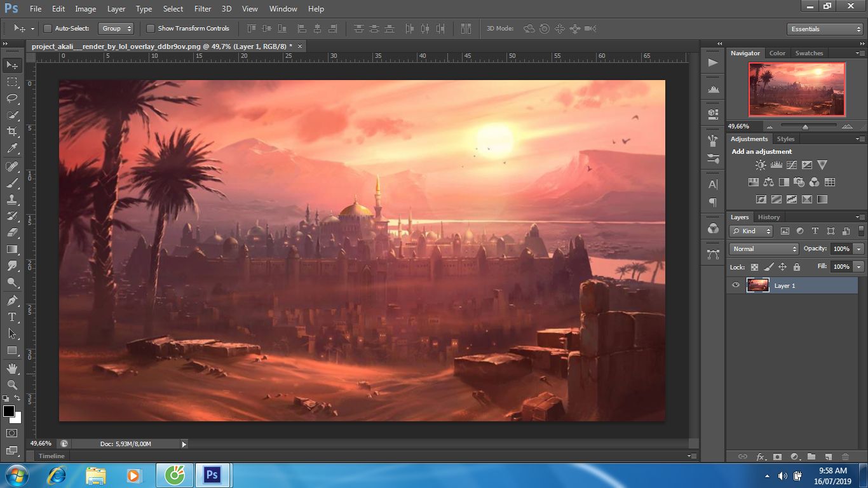The width and height of the screenshot is (868, 488).
Task: Select the Clone Stamp tool
Action: (12, 200)
